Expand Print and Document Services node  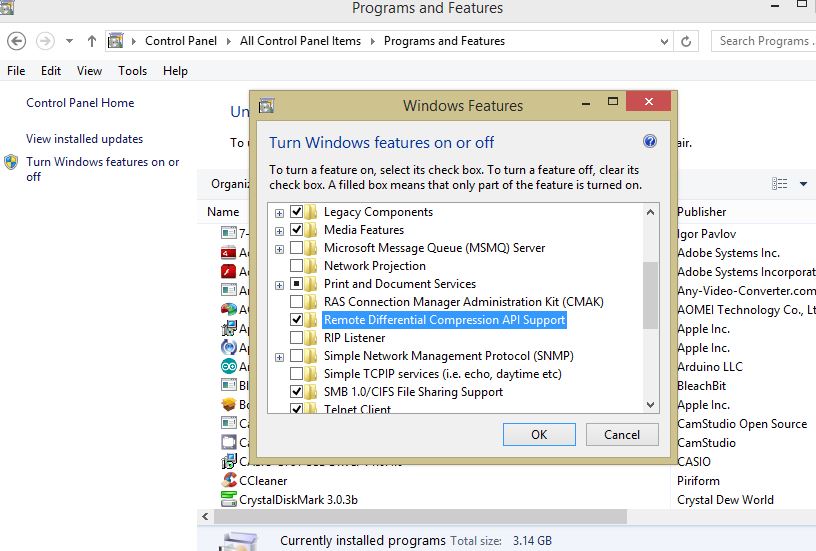click(279, 285)
